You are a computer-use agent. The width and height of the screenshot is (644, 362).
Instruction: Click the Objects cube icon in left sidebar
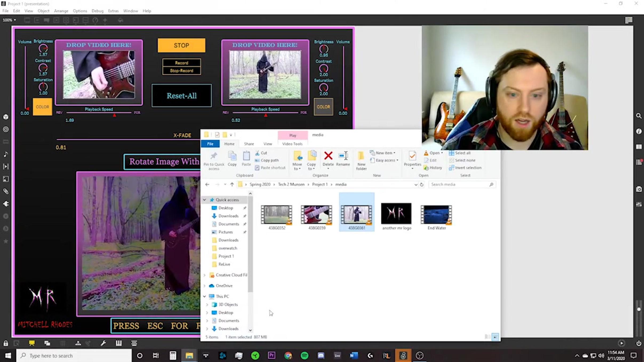(6, 117)
